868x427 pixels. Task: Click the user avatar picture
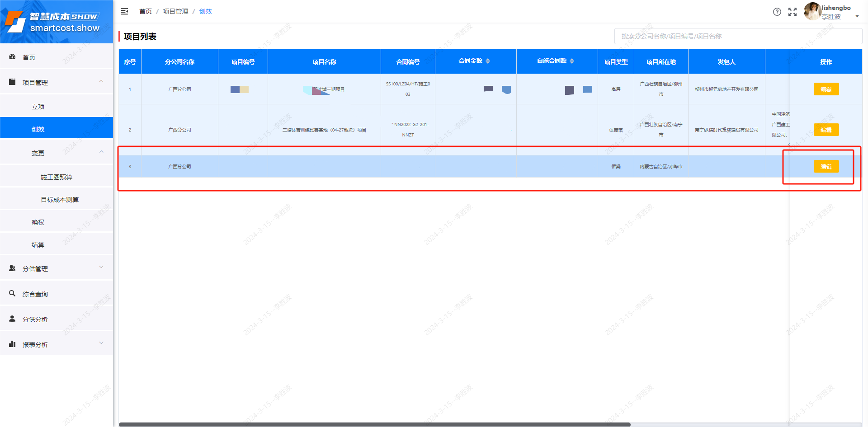pyautogui.click(x=812, y=11)
